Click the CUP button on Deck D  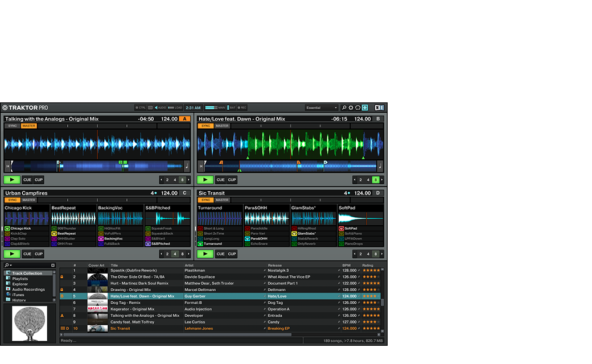232,254
